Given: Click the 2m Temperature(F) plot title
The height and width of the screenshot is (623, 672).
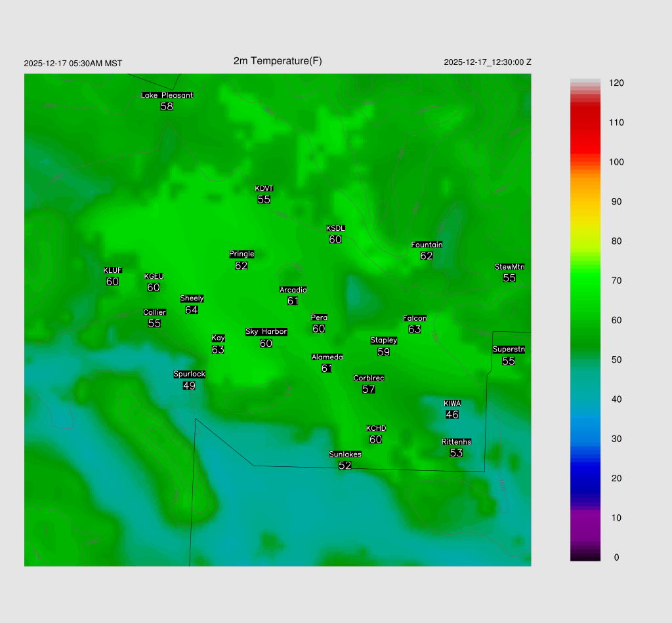Looking at the screenshot, I should click(x=278, y=61).
